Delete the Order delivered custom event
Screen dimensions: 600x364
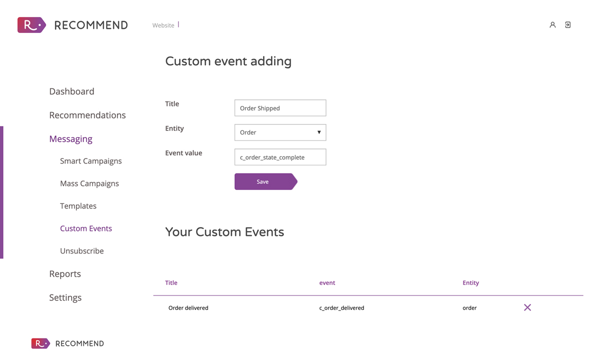tap(527, 307)
